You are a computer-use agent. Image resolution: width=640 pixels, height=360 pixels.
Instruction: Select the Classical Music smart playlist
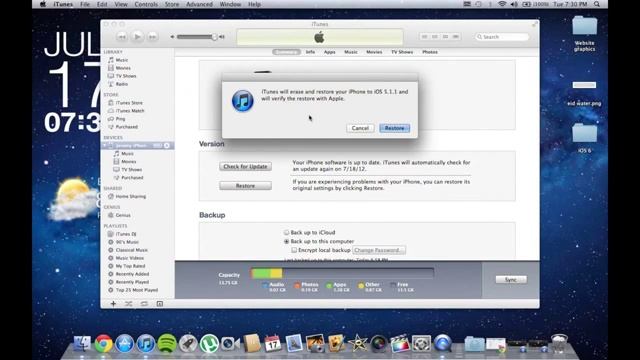[131, 250]
